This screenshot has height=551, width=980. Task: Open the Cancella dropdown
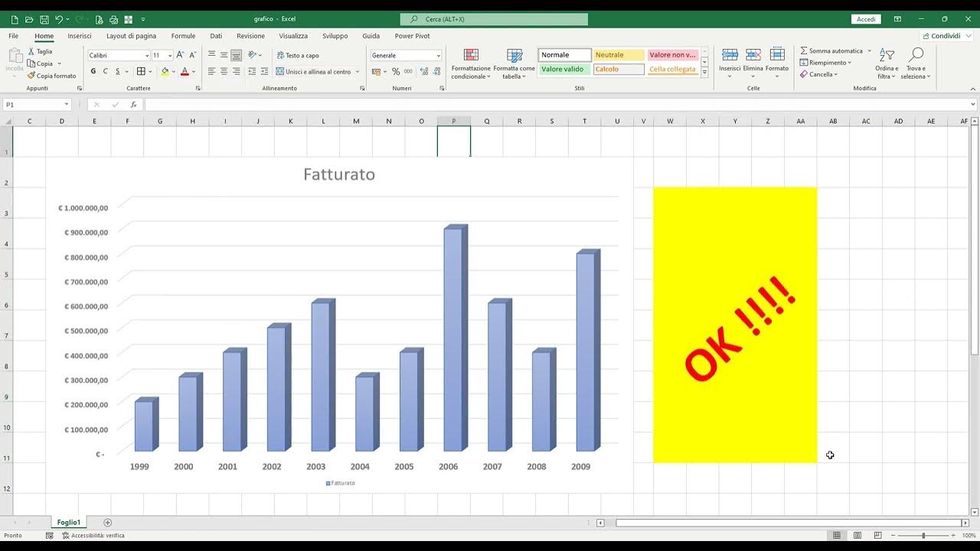tap(819, 74)
